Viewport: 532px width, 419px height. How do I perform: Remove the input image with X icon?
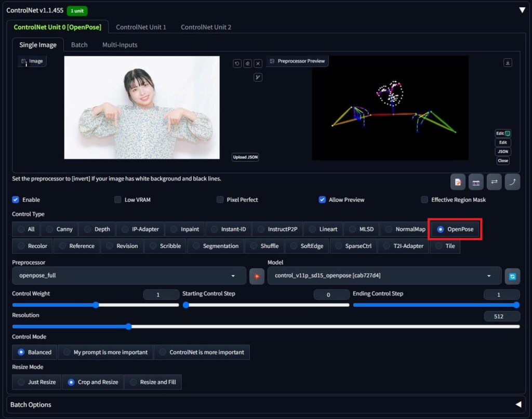click(x=258, y=63)
